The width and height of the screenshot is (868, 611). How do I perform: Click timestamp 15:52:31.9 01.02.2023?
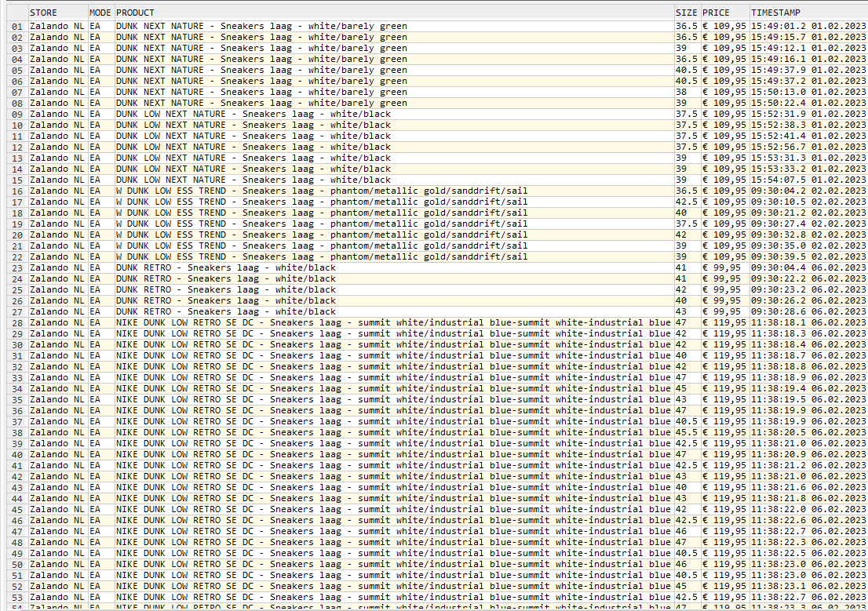coord(808,114)
